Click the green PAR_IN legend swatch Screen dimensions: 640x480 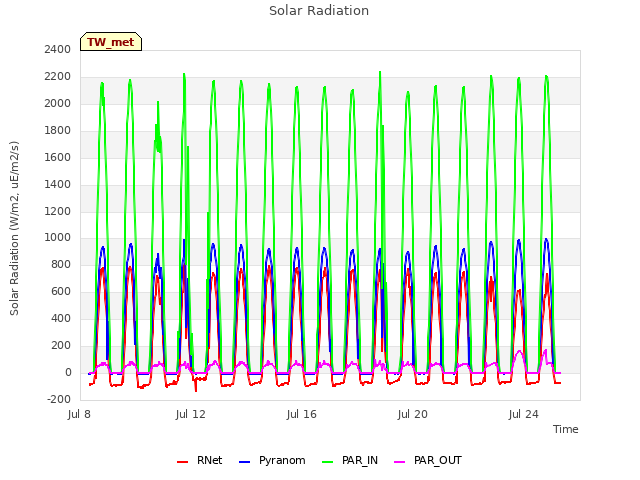click(327, 462)
